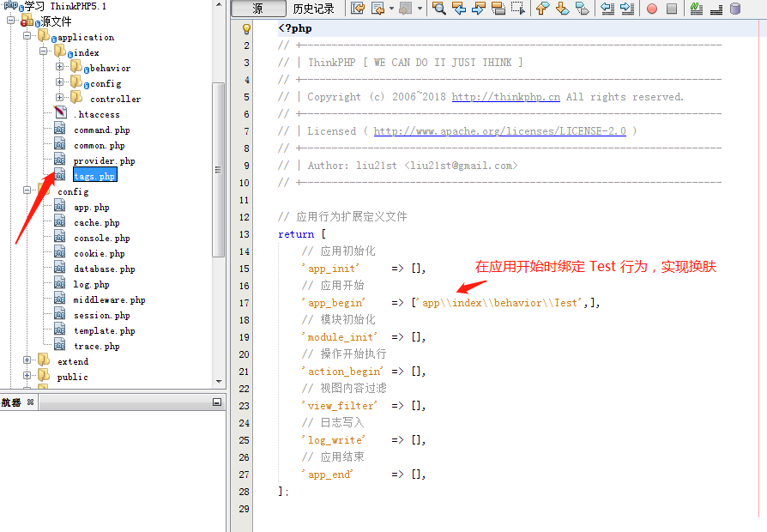Click the project tree scrollbar thumb
The image size is (767, 532).
pos(219,170)
